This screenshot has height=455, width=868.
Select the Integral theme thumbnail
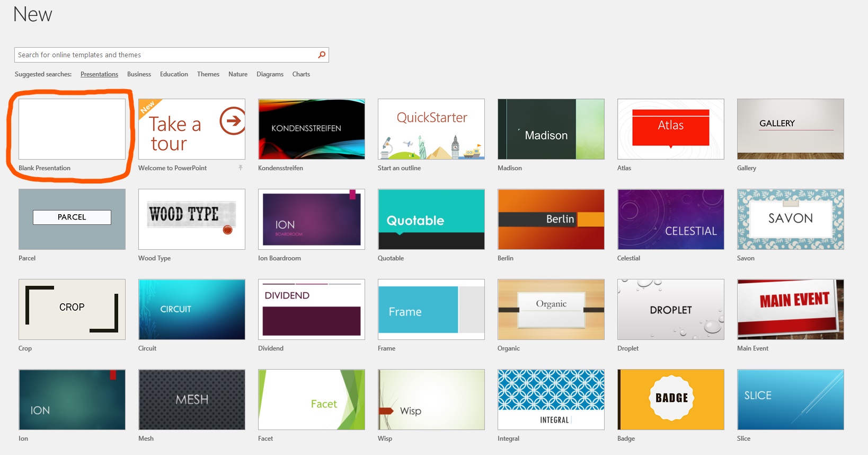click(x=551, y=399)
